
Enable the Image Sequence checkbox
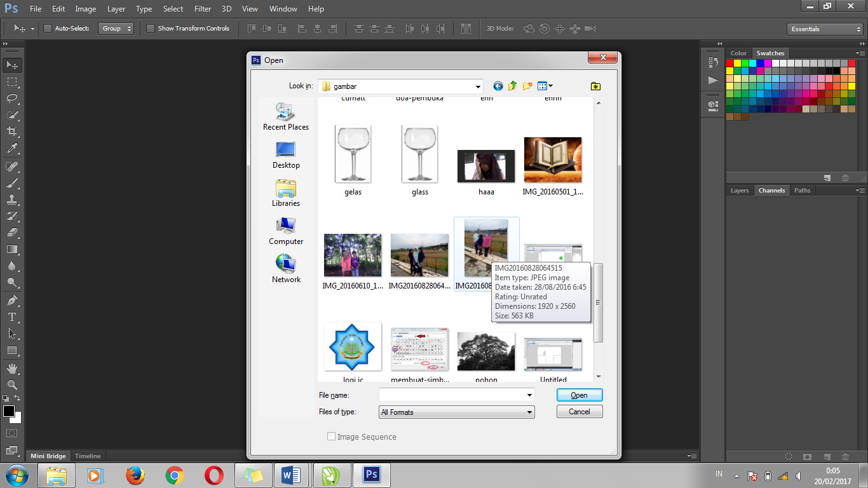point(331,436)
